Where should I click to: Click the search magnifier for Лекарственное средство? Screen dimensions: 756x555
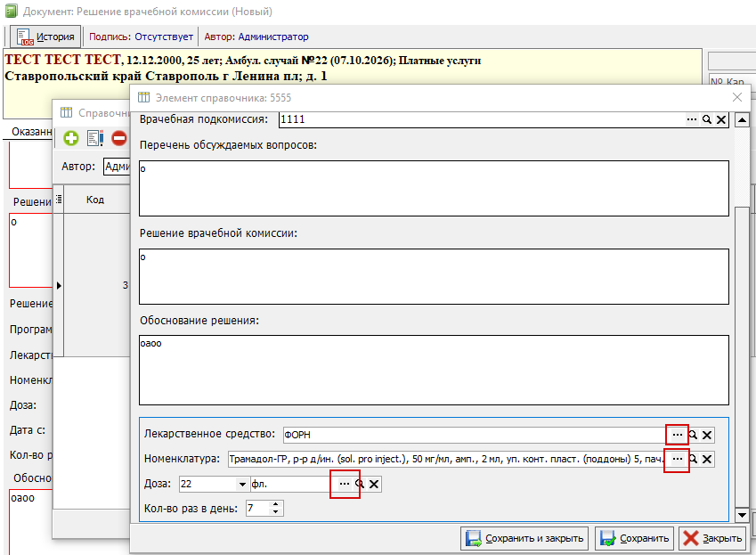(693, 435)
